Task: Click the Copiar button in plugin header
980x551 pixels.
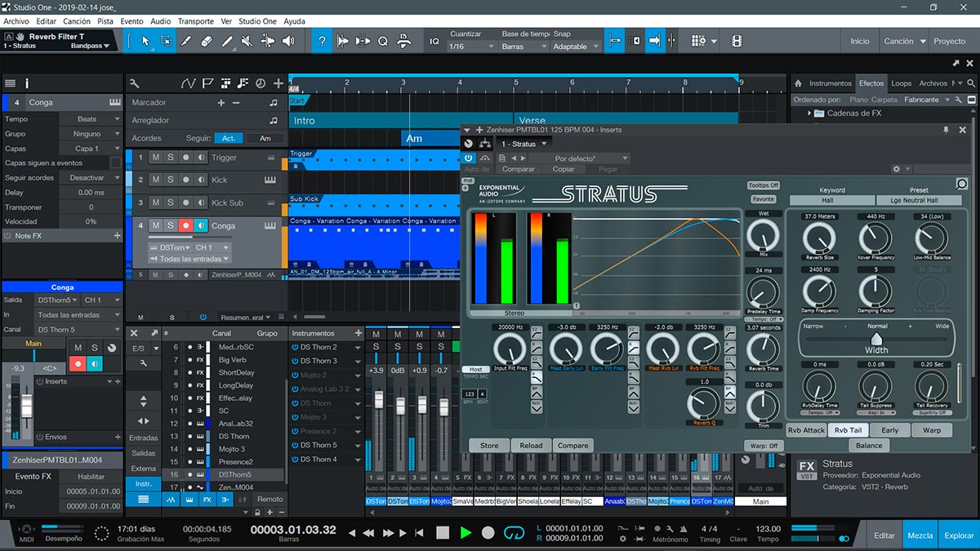Action: point(563,169)
